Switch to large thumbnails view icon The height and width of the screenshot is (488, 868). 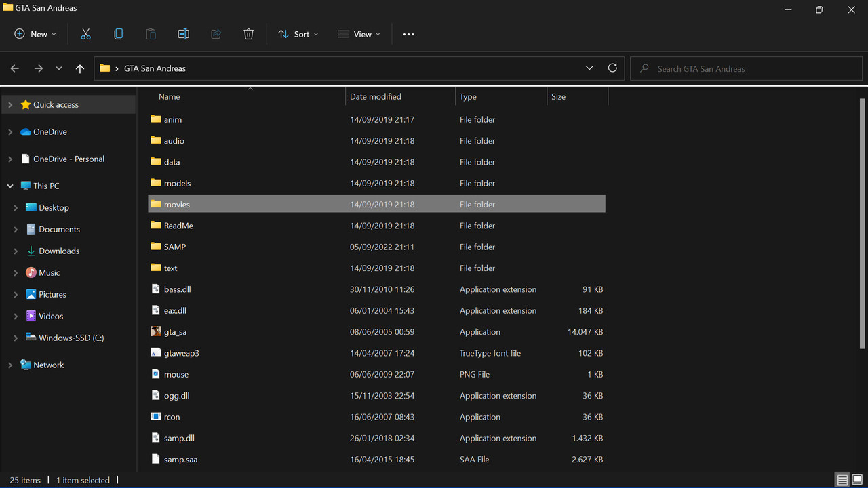(857, 480)
